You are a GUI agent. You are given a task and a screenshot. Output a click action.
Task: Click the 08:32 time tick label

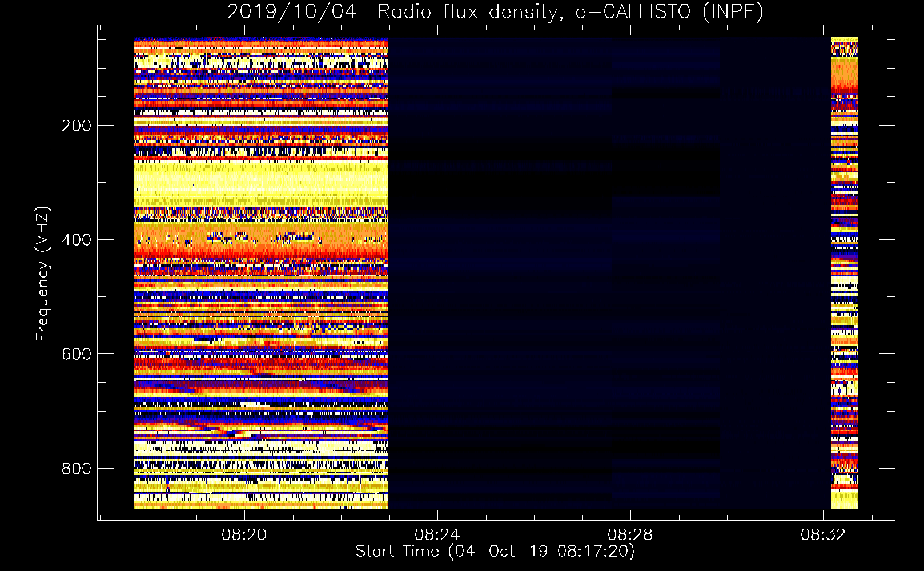[823, 535]
